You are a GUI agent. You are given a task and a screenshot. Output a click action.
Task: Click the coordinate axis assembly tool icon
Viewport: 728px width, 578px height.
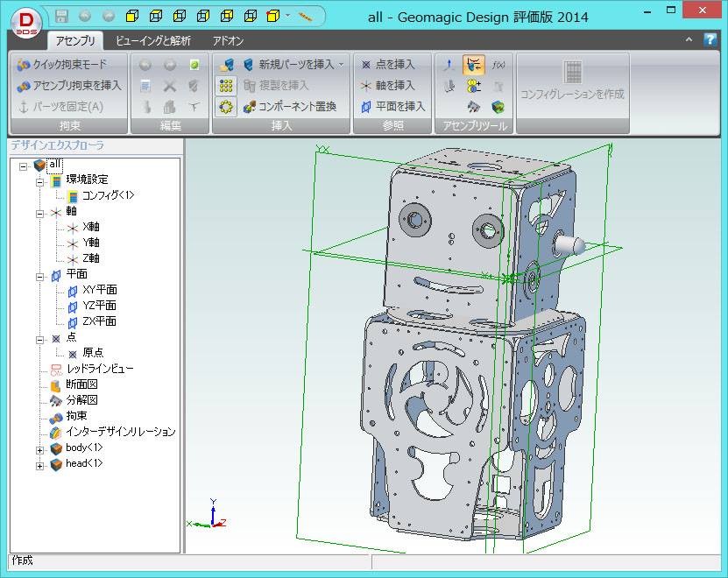click(449, 65)
